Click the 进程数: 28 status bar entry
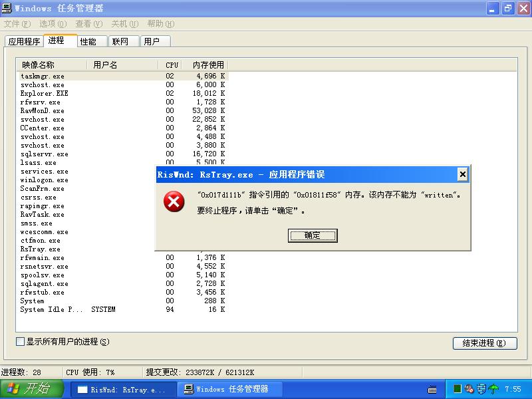The width and height of the screenshot is (532, 399). [21, 372]
